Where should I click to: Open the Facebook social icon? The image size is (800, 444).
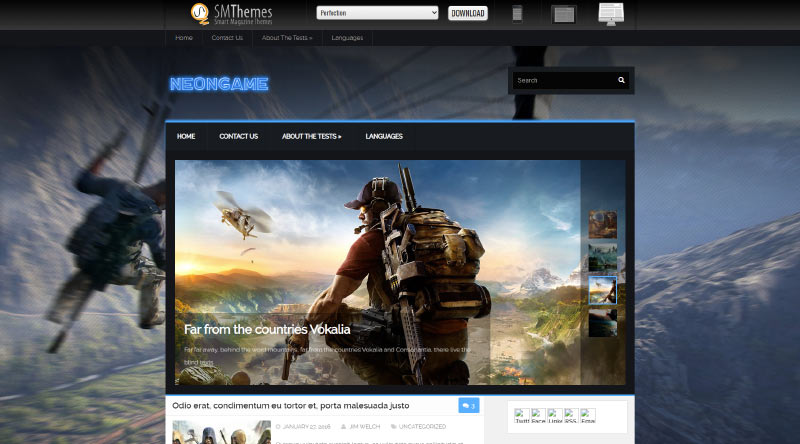point(538,415)
